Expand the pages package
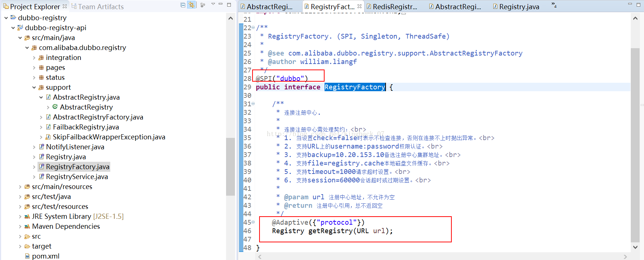 pyautogui.click(x=34, y=68)
